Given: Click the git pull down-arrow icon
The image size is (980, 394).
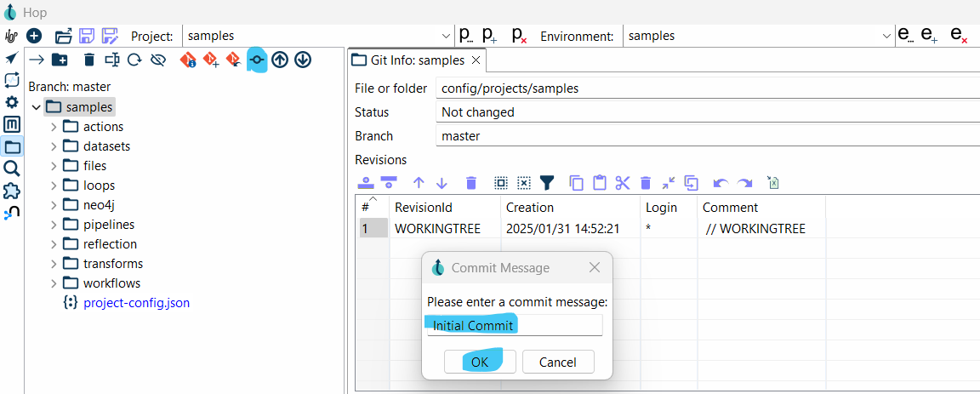Looking at the screenshot, I should tap(302, 60).
